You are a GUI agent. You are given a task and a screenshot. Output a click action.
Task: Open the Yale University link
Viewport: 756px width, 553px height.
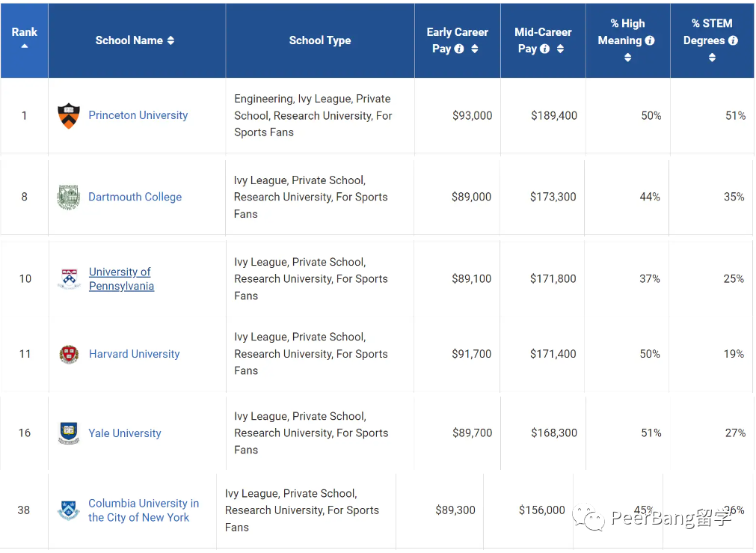pos(124,433)
